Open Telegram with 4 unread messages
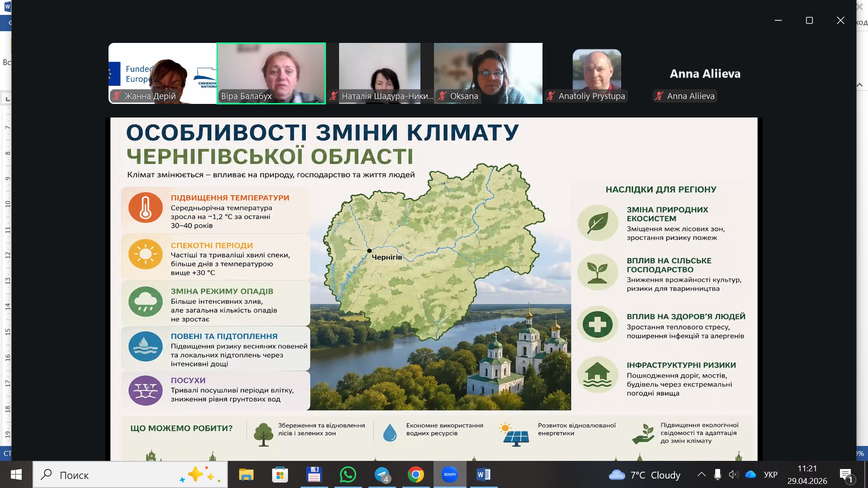 pyautogui.click(x=382, y=475)
